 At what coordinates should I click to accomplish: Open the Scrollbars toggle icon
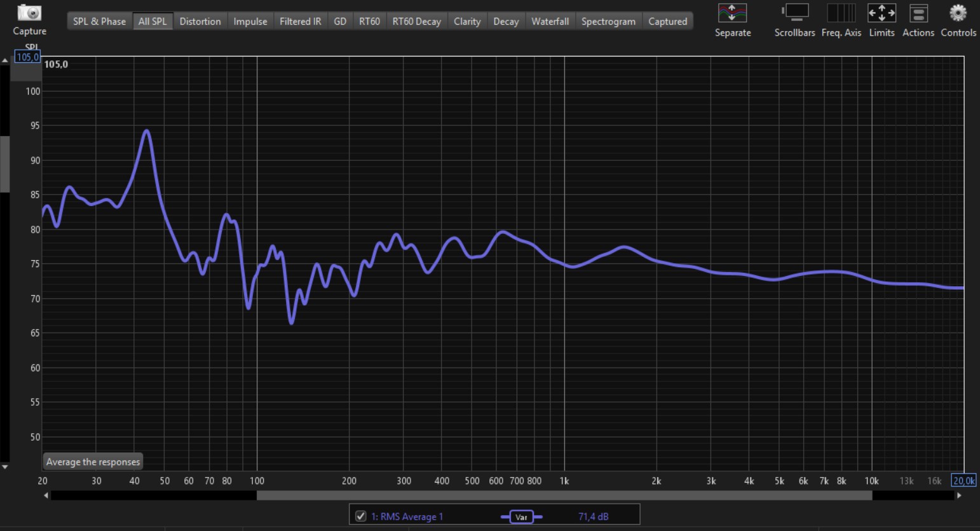(794, 13)
